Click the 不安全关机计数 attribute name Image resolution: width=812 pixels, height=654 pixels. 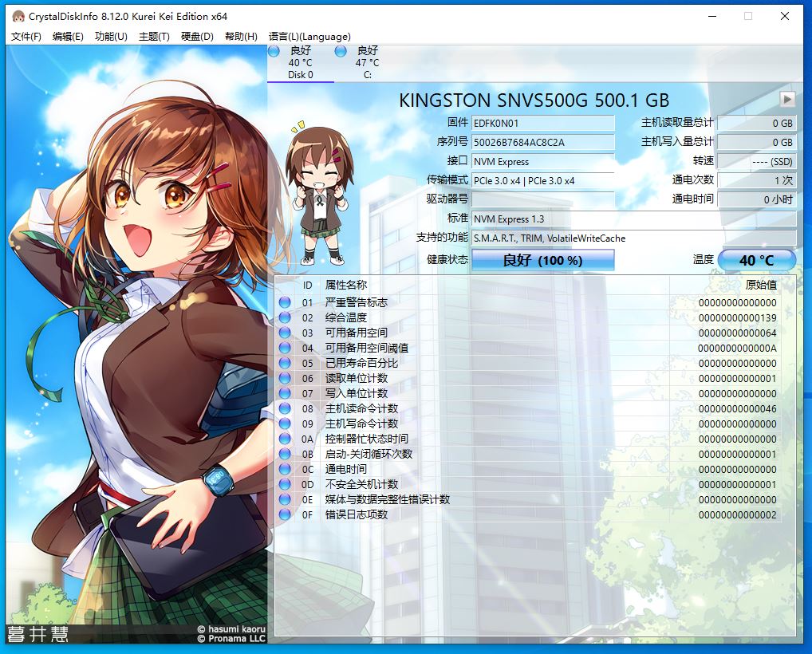coord(361,485)
